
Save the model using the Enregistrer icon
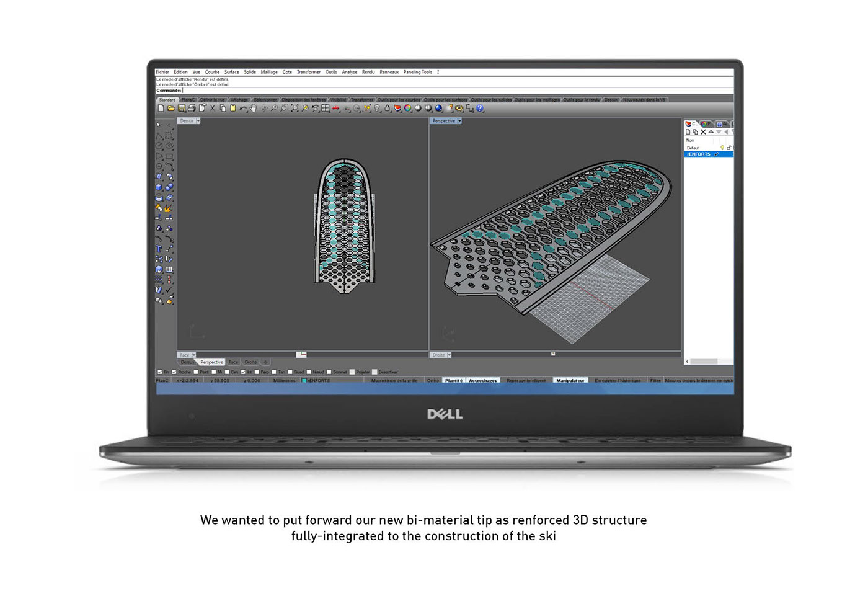click(181, 108)
